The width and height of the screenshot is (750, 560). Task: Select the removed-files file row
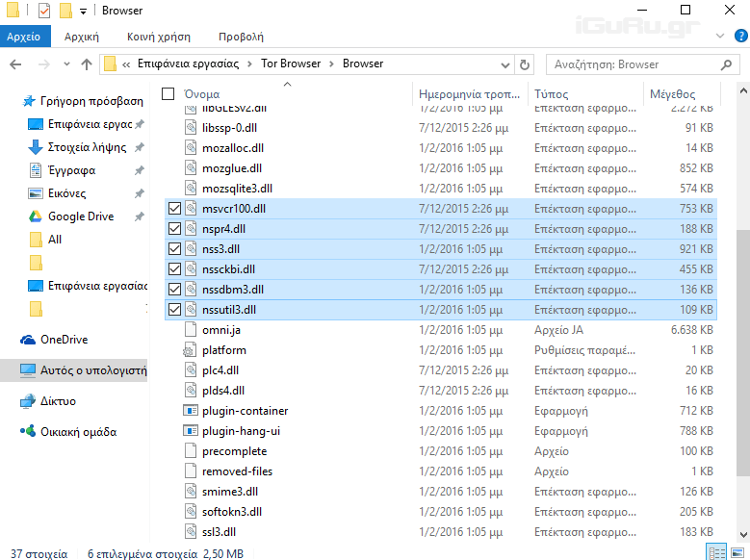pos(440,471)
